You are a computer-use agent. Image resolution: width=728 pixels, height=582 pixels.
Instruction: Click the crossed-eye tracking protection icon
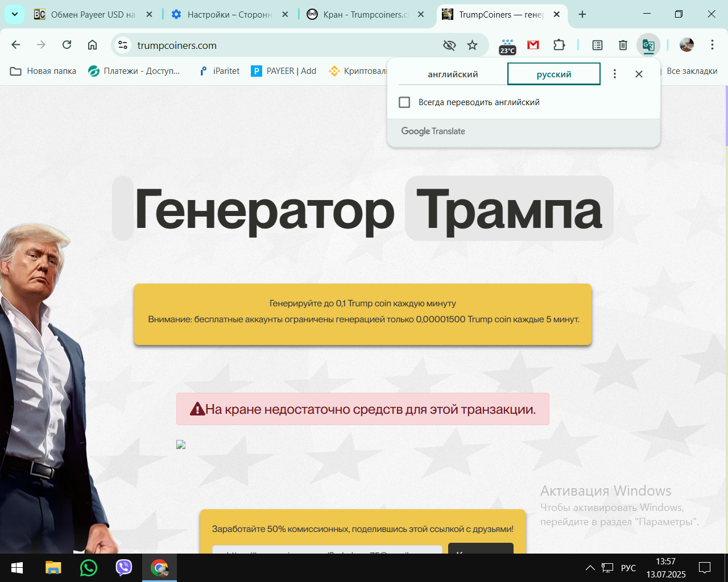[x=449, y=45]
